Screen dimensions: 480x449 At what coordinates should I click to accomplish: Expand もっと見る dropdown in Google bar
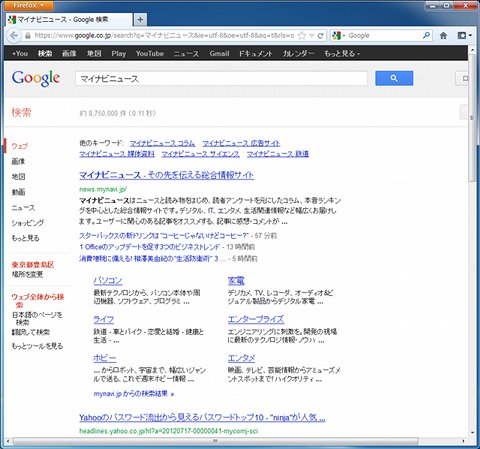tap(342, 53)
